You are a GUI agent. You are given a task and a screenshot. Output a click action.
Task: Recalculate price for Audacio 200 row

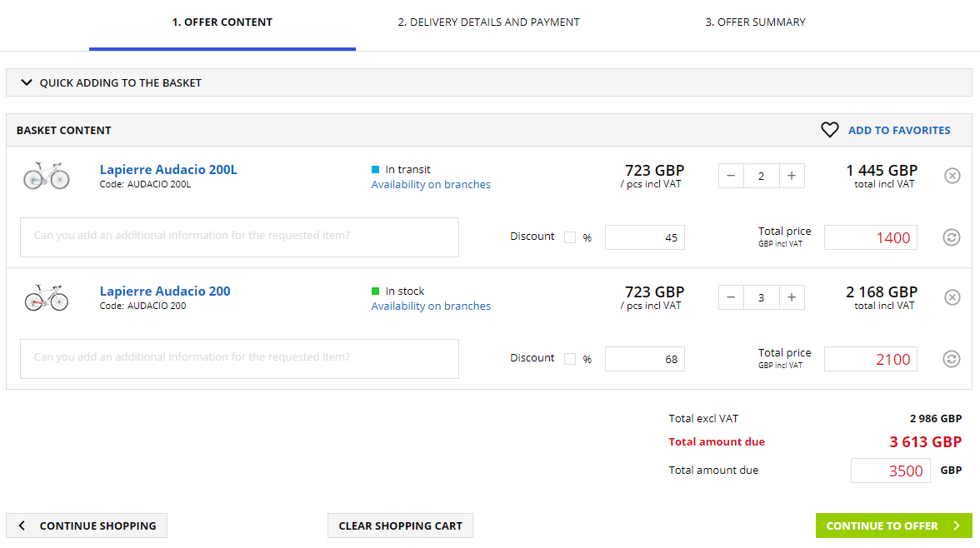pos(951,359)
